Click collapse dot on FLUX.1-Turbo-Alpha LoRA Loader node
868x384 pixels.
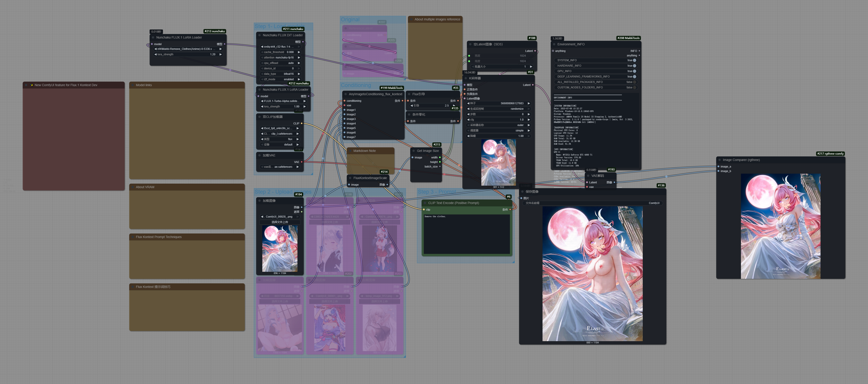point(260,90)
